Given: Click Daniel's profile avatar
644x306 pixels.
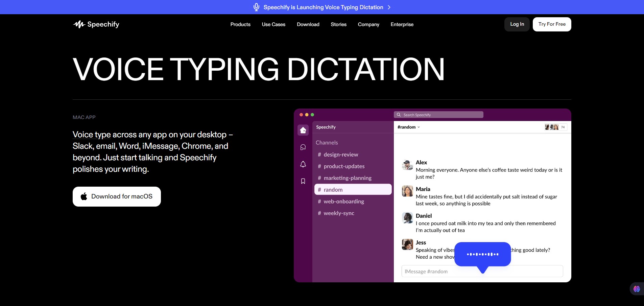Looking at the screenshot, I should pos(407,218).
